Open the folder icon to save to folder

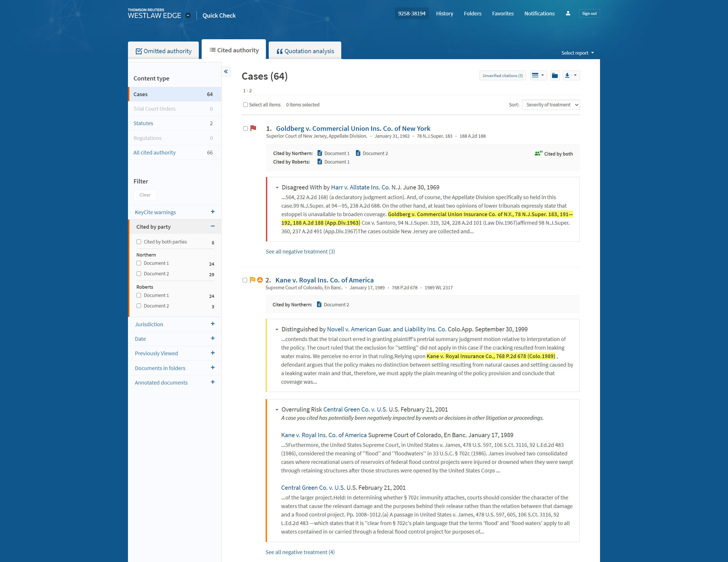click(x=555, y=76)
